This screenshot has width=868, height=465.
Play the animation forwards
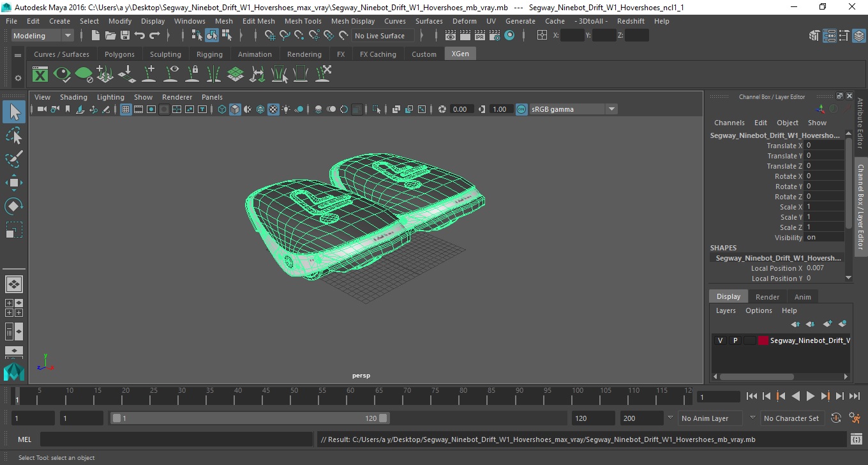pos(810,397)
